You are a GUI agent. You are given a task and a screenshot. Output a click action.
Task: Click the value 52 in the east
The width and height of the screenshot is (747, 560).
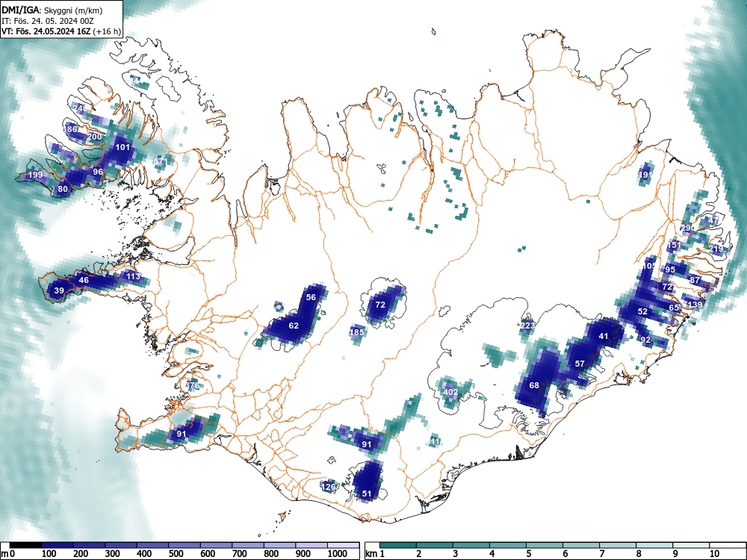click(642, 311)
